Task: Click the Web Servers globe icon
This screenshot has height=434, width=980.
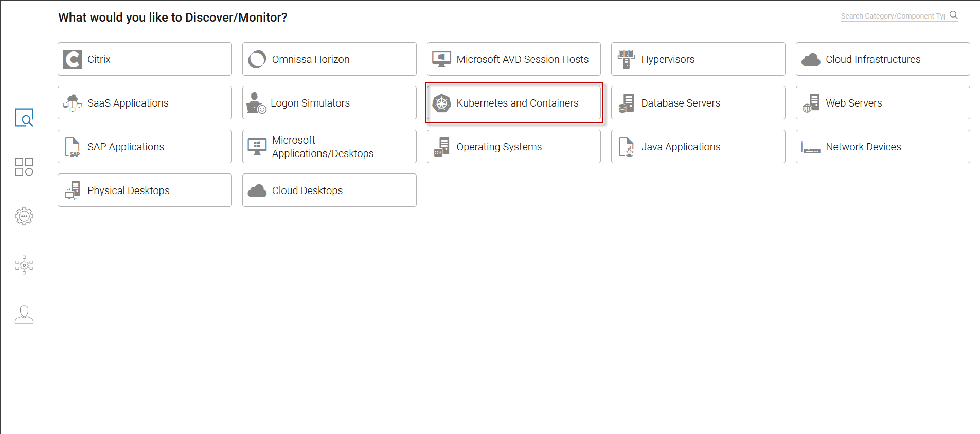Action: click(x=811, y=103)
